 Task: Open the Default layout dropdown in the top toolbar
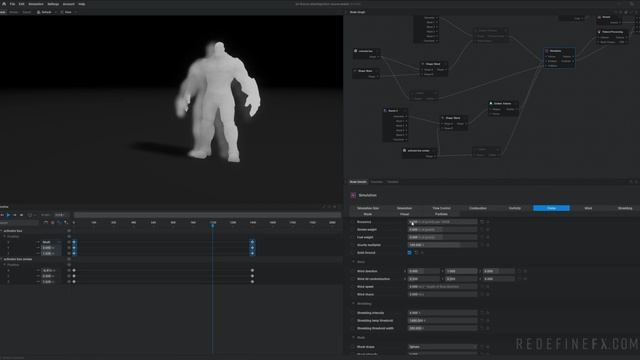coord(46,12)
